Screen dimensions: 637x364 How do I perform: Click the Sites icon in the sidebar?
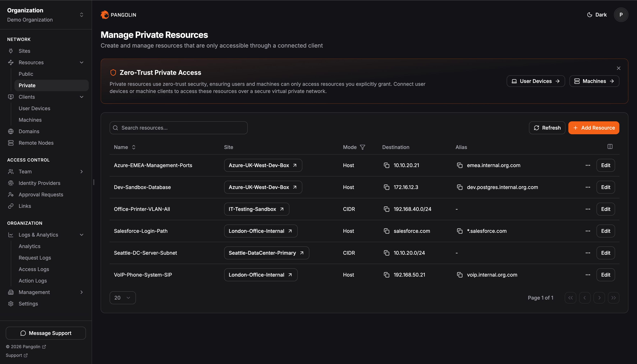11,51
